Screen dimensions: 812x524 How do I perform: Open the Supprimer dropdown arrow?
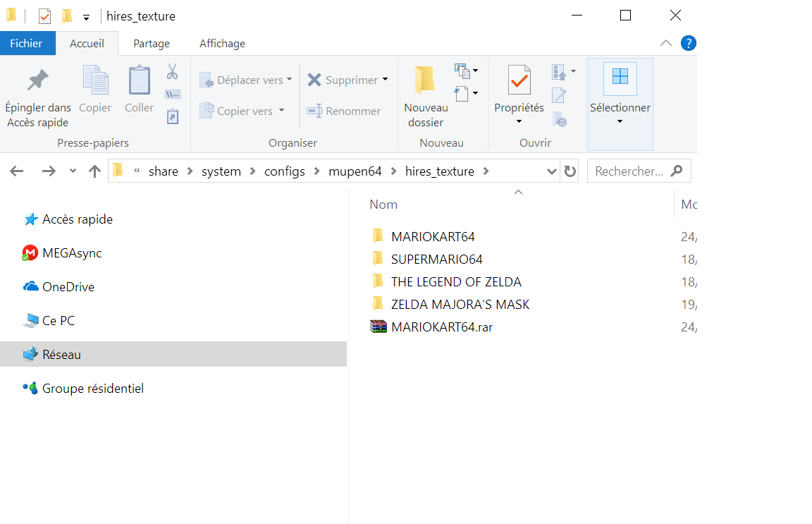pos(386,79)
